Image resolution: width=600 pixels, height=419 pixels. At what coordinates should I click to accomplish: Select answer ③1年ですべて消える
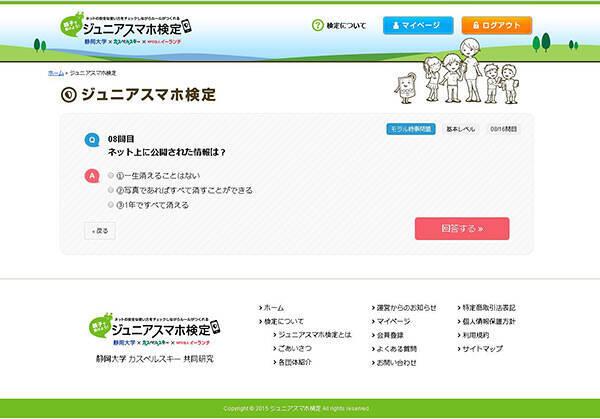(x=111, y=205)
